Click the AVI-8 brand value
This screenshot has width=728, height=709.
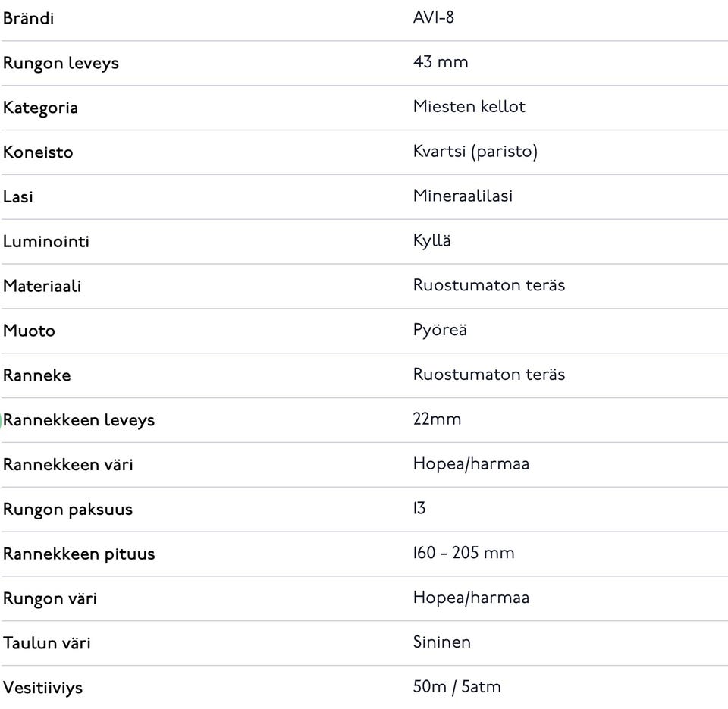433,18
